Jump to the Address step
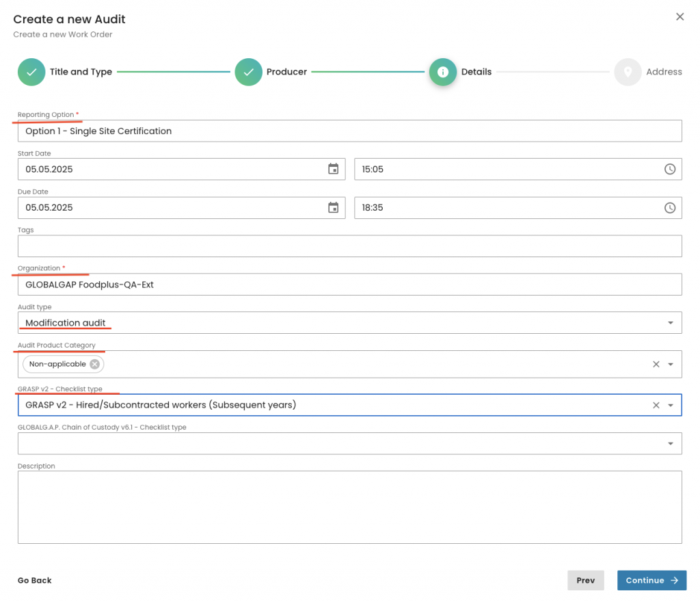 pos(628,72)
